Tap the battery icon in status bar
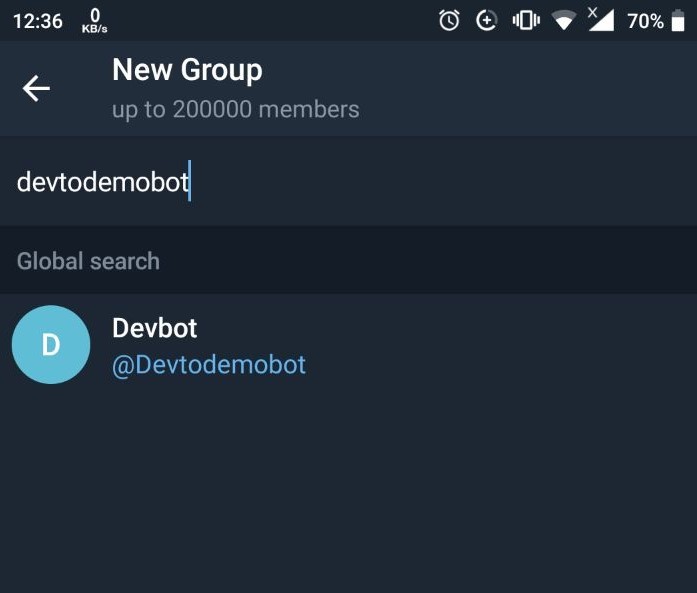The height and width of the screenshot is (593, 697). tap(678, 20)
